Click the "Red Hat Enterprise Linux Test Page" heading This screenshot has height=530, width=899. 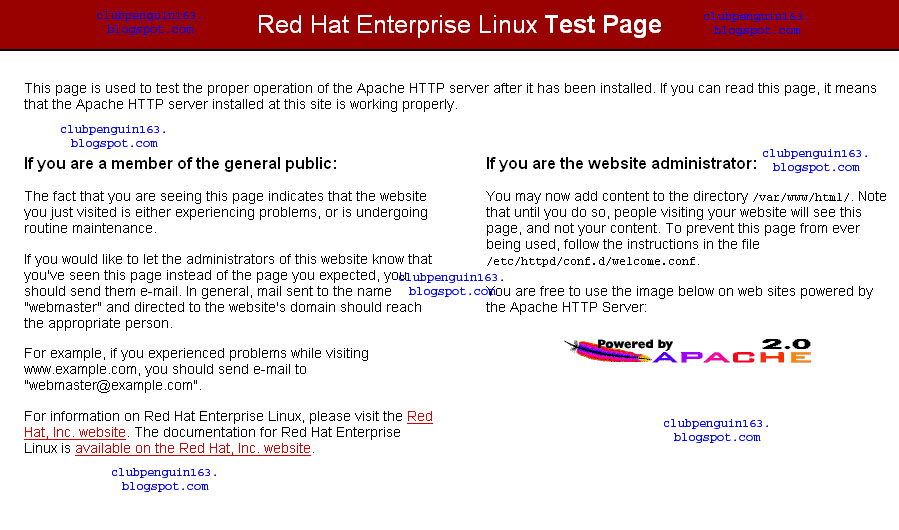459,25
